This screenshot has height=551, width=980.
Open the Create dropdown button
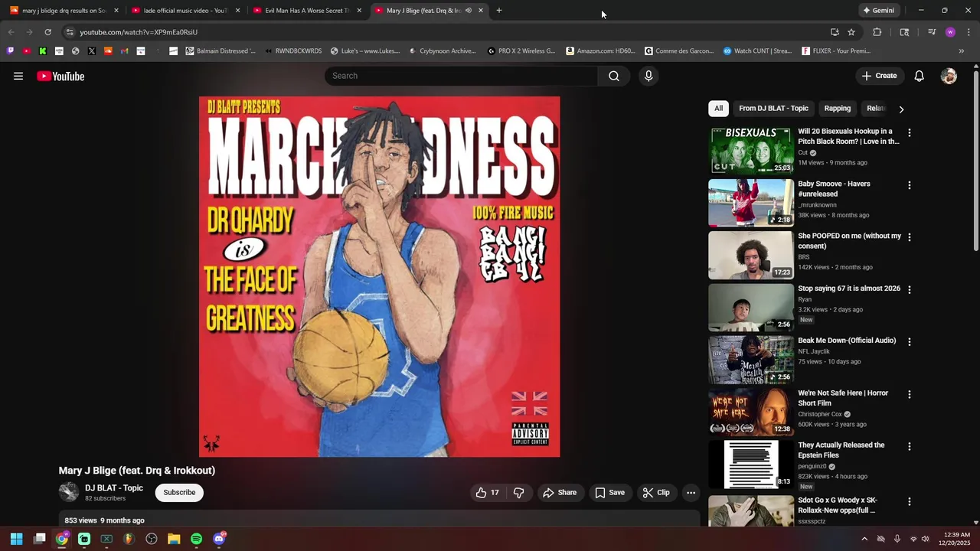coord(879,76)
